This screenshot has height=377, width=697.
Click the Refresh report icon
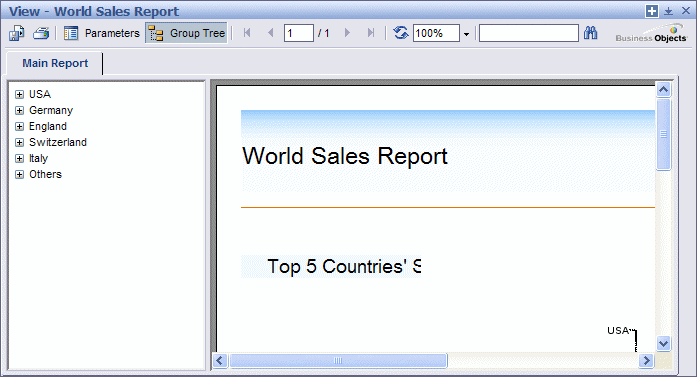click(401, 33)
